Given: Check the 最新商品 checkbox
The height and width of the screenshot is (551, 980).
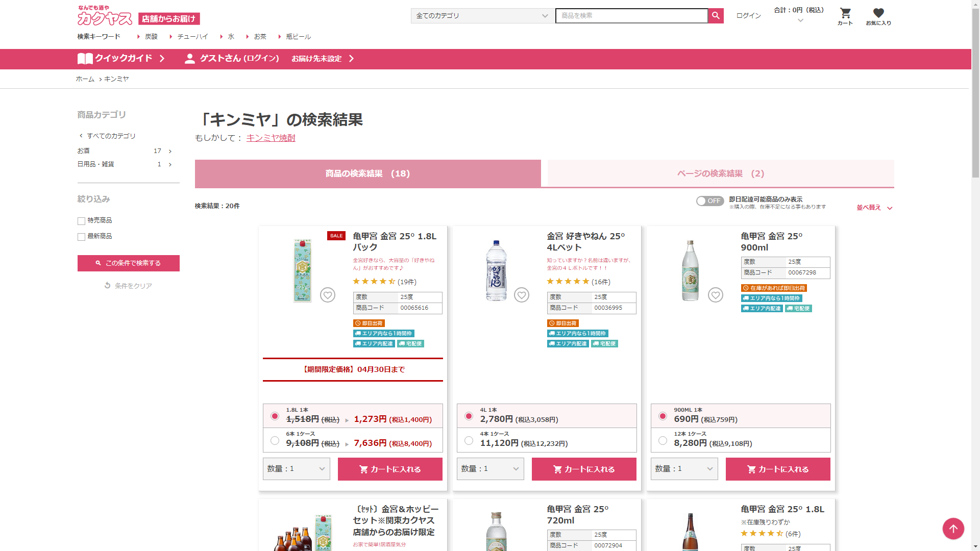Looking at the screenshot, I should click(x=81, y=237).
